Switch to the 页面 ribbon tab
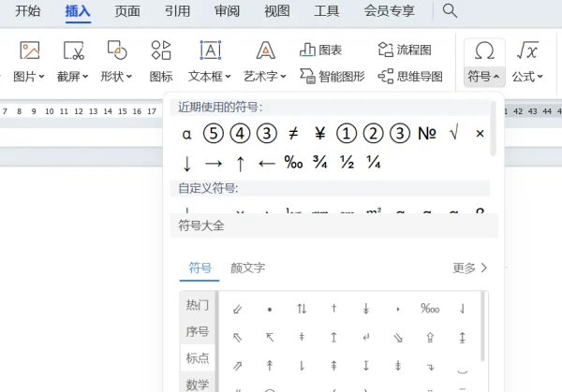This screenshot has width=562, height=392. pos(127,11)
